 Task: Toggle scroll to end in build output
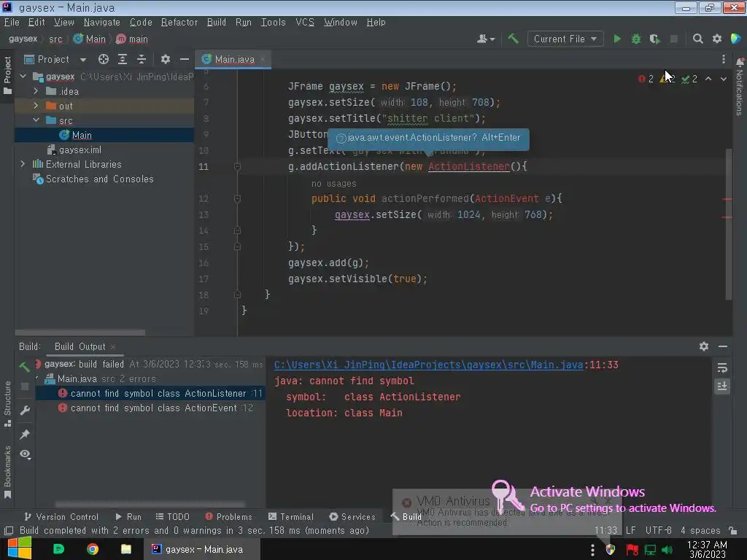[x=722, y=386]
